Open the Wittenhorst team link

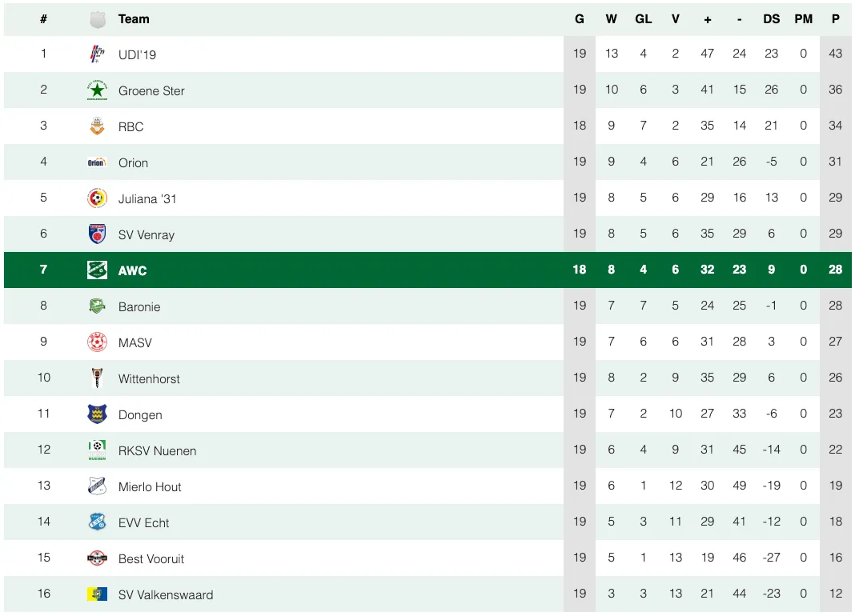coord(149,378)
